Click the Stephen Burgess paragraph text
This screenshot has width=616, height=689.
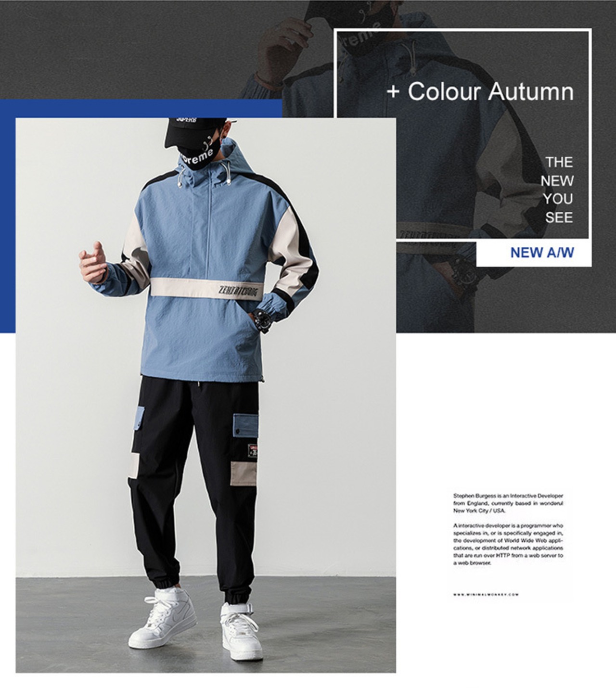coord(508,503)
